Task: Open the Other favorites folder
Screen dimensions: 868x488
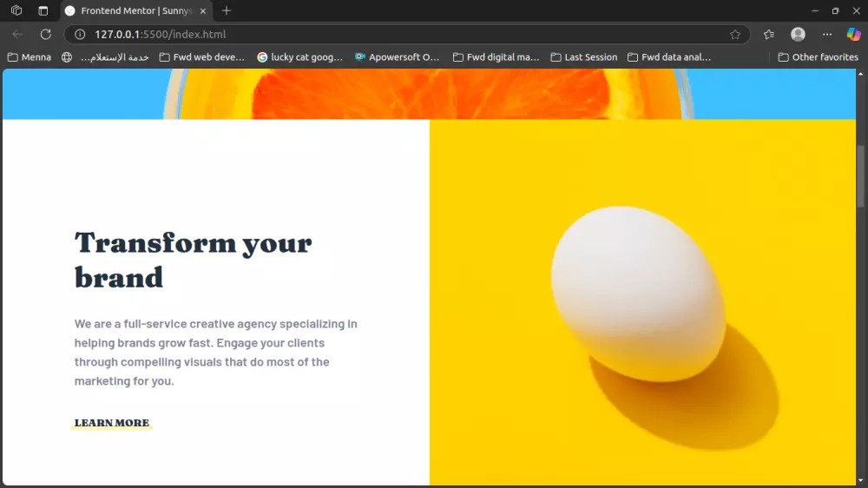Action: 819,57
